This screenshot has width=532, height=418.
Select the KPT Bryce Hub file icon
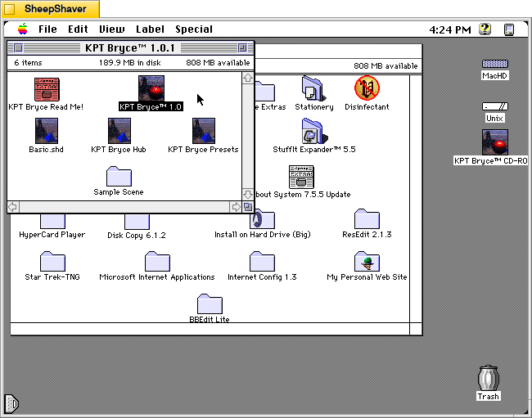pos(119,131)
